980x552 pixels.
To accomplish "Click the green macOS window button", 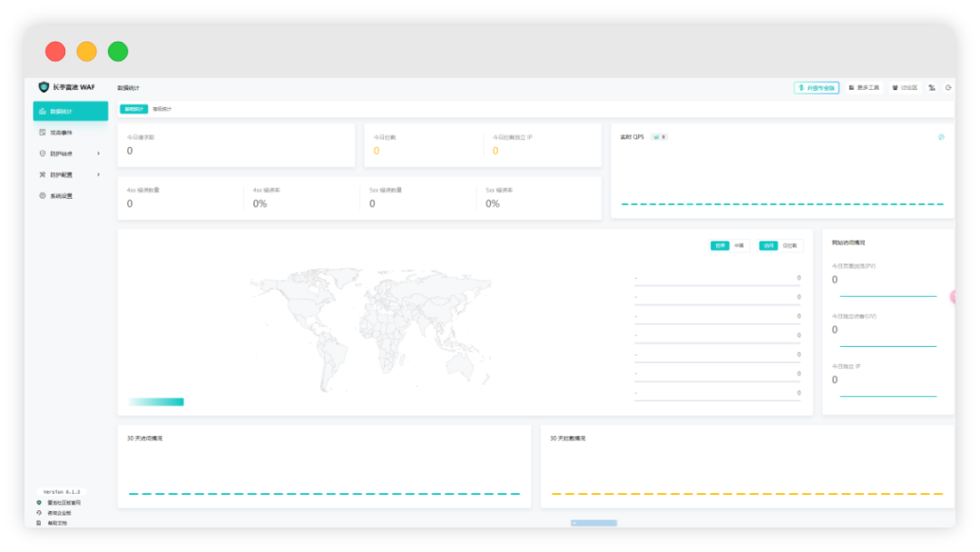I will click(117, 51).
